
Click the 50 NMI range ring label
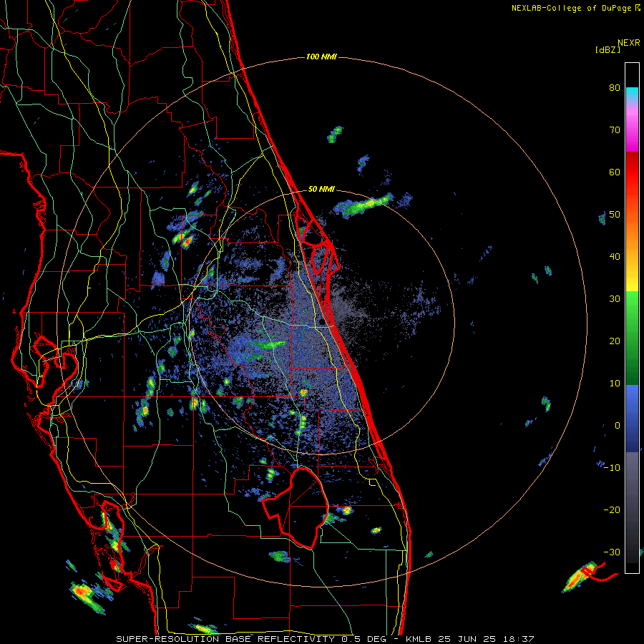point(321,190)
